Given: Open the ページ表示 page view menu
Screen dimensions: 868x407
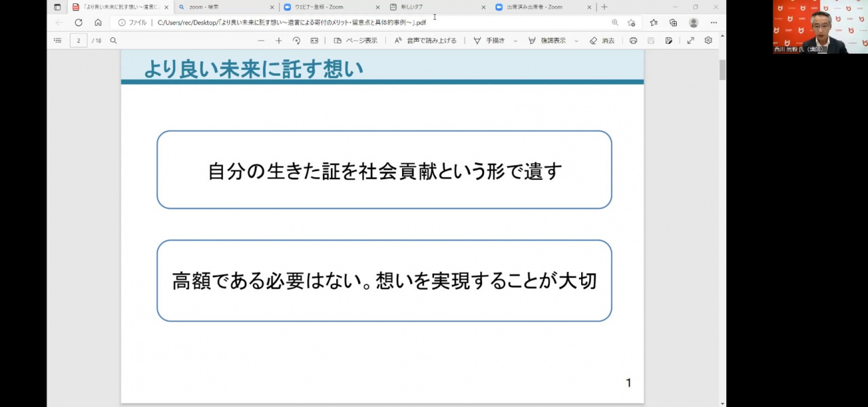Looking at the screenshot, I should pos(355,41).
